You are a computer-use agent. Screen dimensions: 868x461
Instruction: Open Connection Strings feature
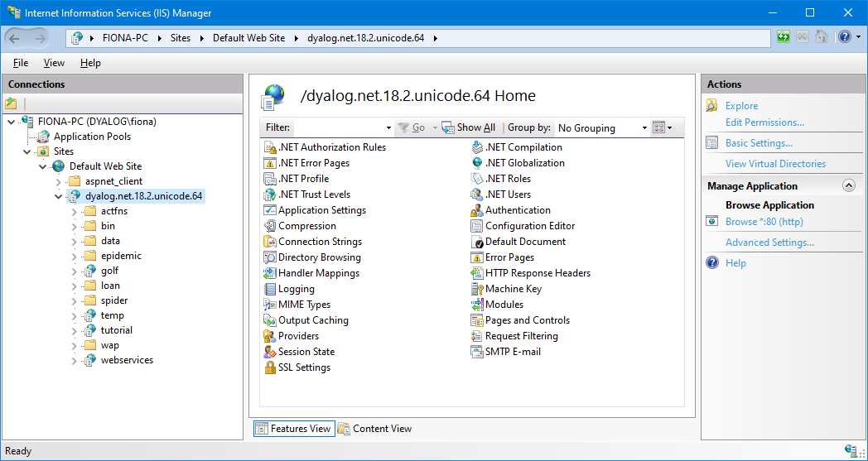(313, 242)
